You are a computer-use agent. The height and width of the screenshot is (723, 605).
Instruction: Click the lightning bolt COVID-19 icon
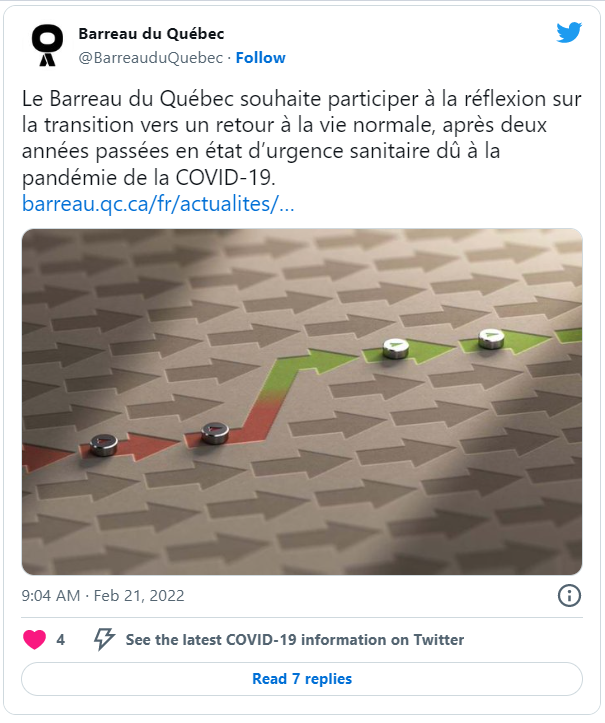(104, 639)
